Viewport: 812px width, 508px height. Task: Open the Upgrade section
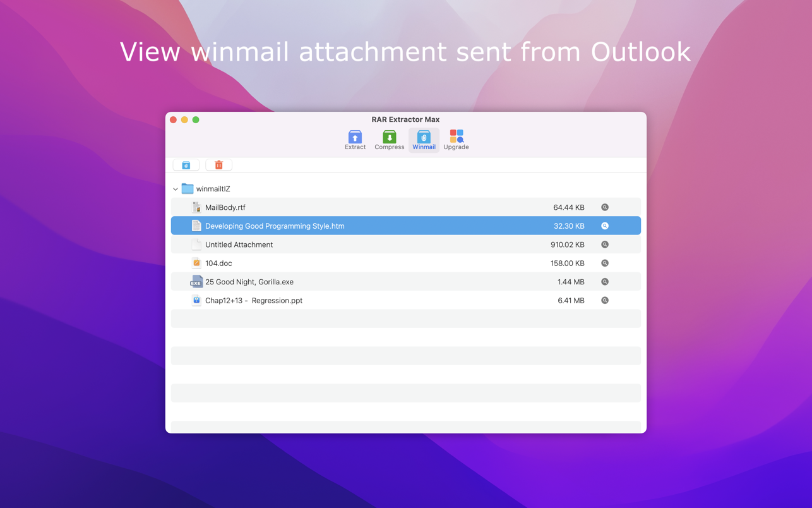tap(456, 140)
